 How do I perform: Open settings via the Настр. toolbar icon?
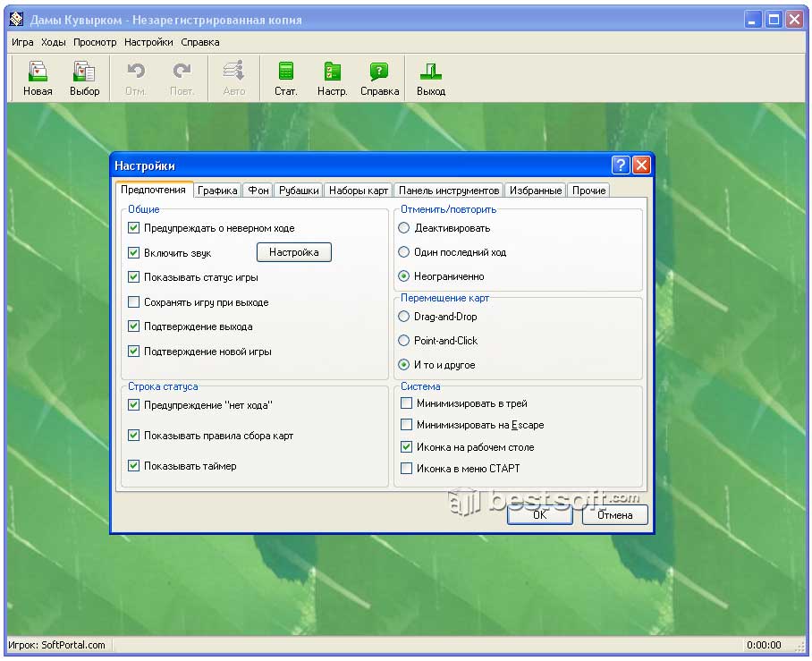pos(332,78)
